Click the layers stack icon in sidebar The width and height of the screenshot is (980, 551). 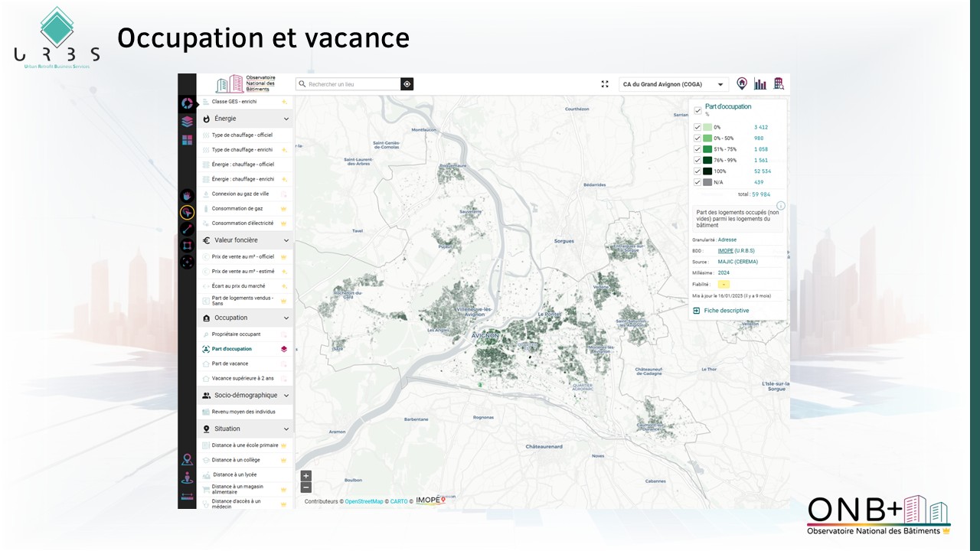coord(187,122)
